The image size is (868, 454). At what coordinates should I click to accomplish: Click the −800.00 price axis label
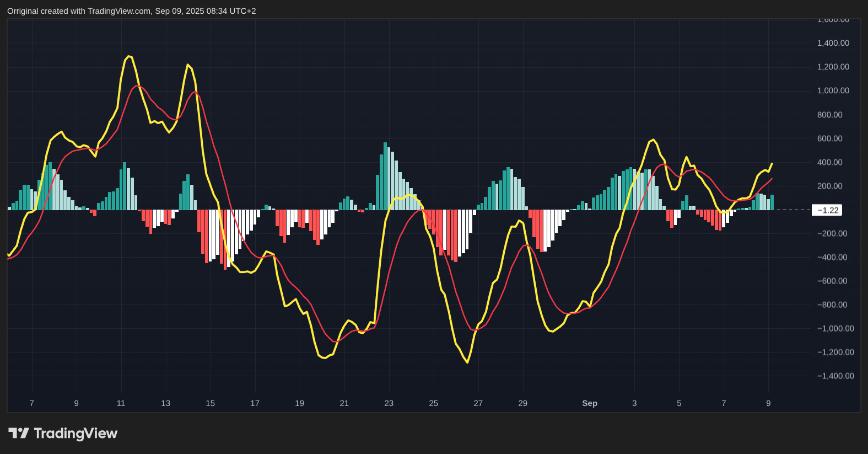coord(832,305)
